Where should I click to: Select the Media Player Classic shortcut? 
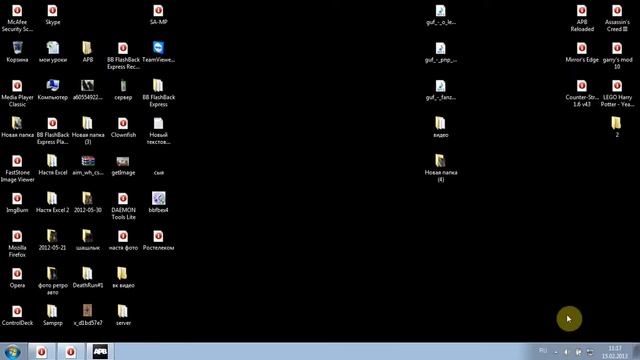click(17, 93)
